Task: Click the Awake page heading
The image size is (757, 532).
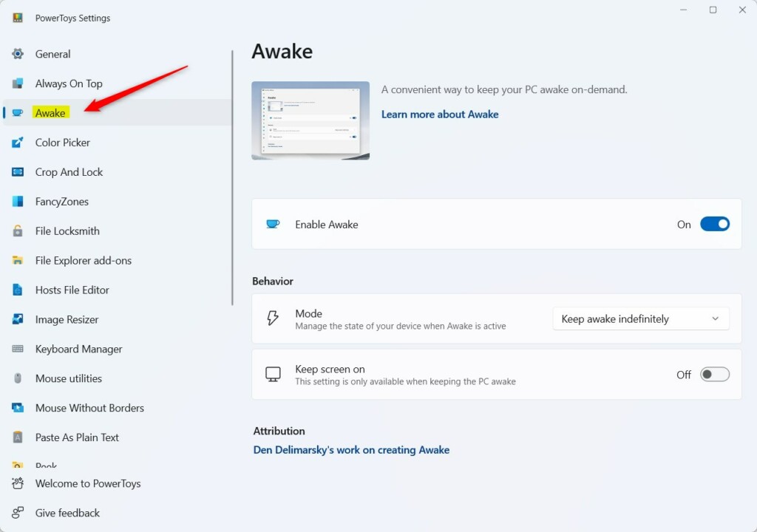Action: click(282, 51)
